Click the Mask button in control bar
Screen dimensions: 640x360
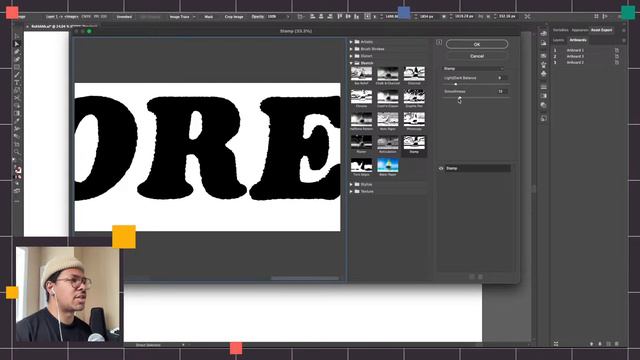[x=209, y=17]
